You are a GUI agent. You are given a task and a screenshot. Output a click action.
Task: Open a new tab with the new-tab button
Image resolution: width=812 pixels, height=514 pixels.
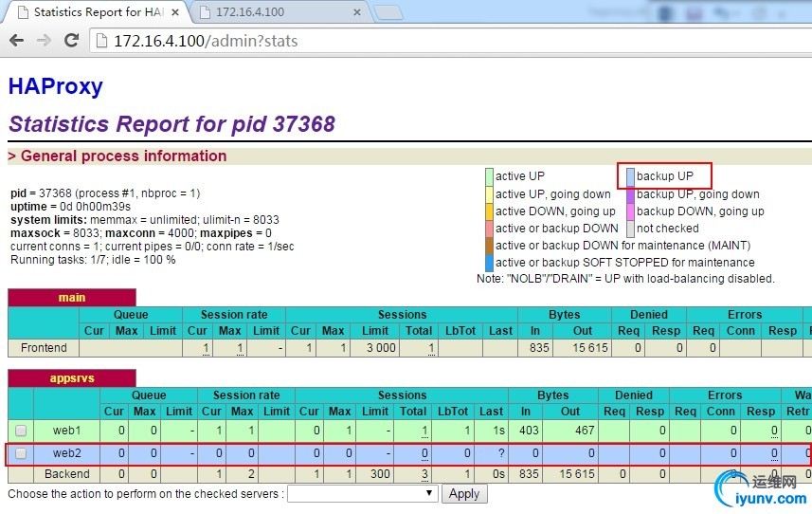coord(388,12)
